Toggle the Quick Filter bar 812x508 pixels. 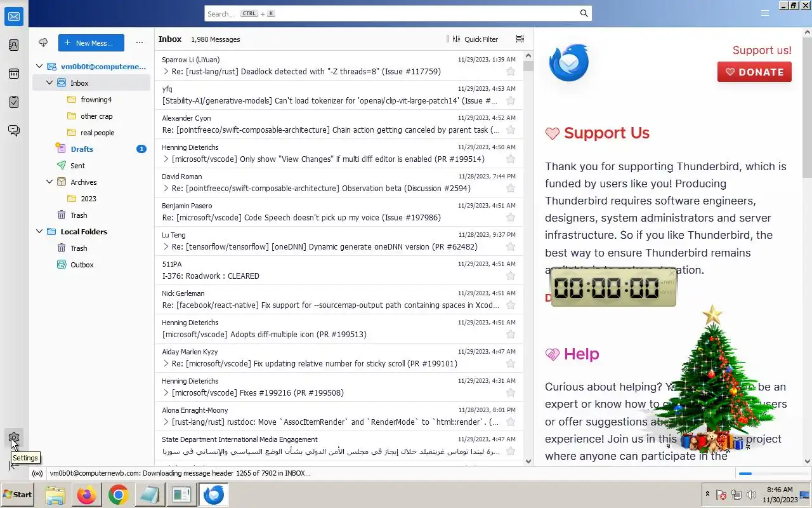pyautogui.click(x=475, y=39)
